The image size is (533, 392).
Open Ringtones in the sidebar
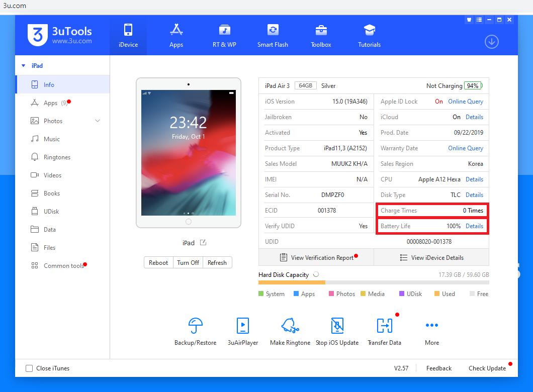(x=62, y=157)
